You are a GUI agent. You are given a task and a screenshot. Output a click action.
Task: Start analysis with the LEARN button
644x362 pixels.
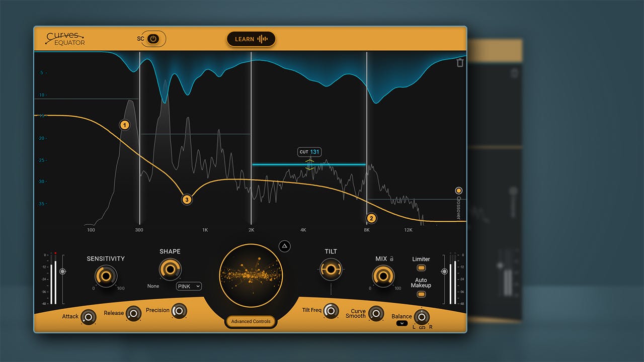[x=251, y=39]
